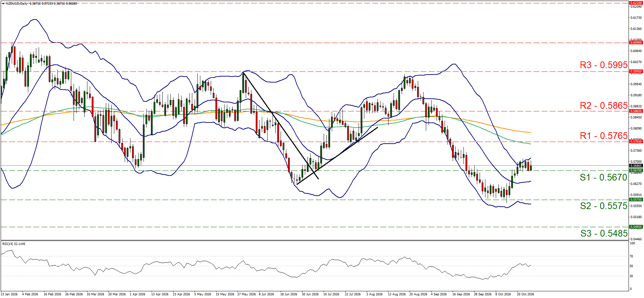Click the S3 - 0.5485 support label
The width and height of the screenshot is (644, 298).
pyautogui.click(x=604, y=234)
